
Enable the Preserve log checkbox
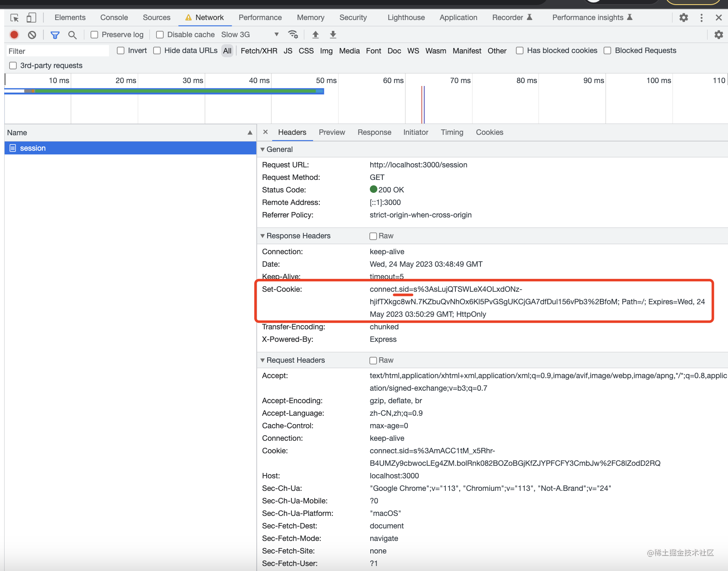coord(95,35)
